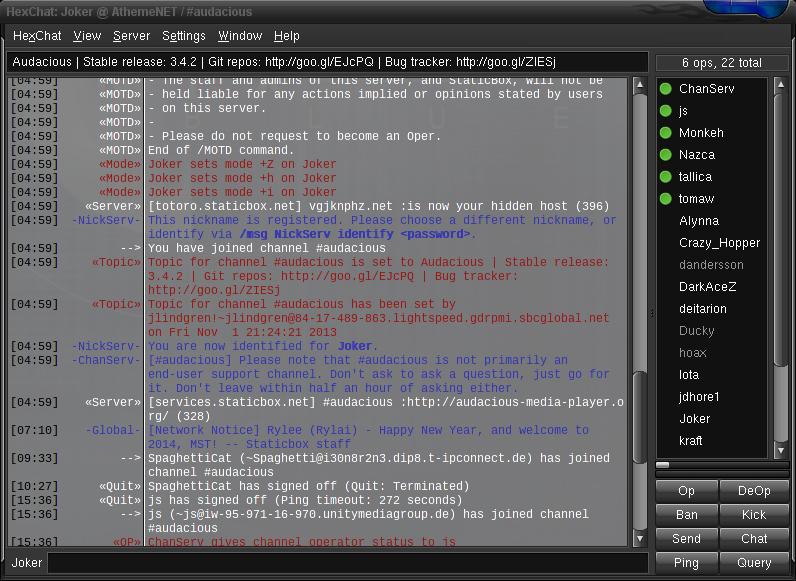Select user Ducky in the user list
Image resolution: width=796 pixels, height=581 pixels.
[712, 331]
